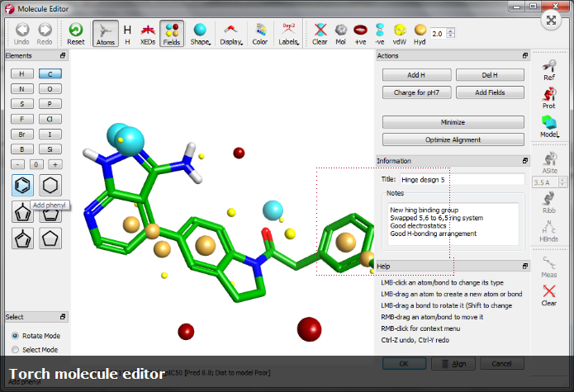Show positive field with +ve icon
Viewport: 574px width, 392px height.
coord(361,34)
